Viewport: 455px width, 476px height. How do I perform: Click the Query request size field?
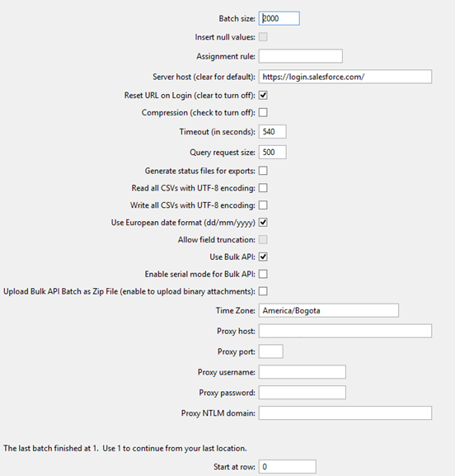[x=272, y=152]
